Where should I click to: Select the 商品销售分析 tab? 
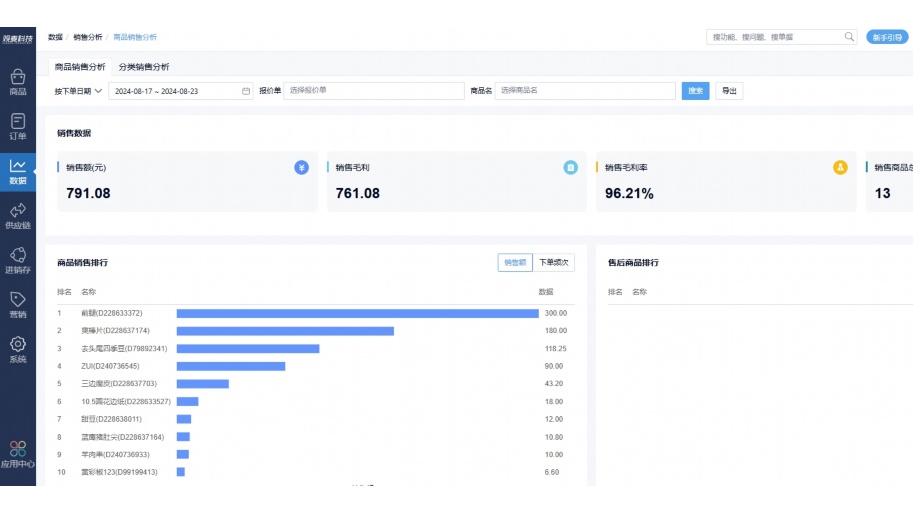coord(80,67)
